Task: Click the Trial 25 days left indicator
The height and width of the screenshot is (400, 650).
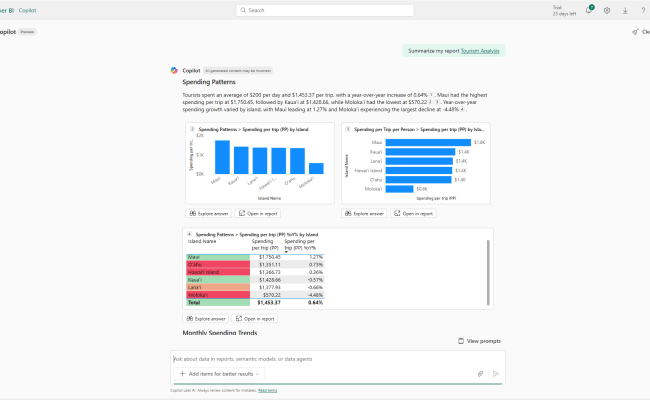Action: pyautogui.click(x=564, y=11)
